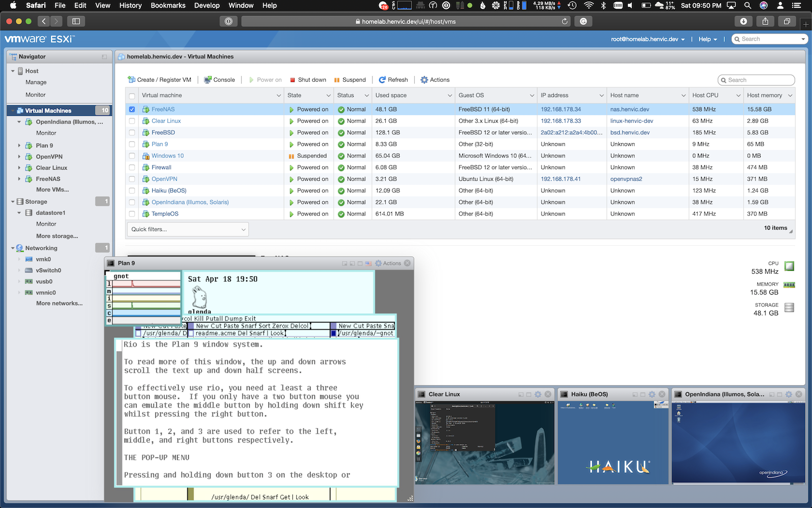
Task: Check the OpenVPN row checkbox
Action: click(x=132, y=179)
